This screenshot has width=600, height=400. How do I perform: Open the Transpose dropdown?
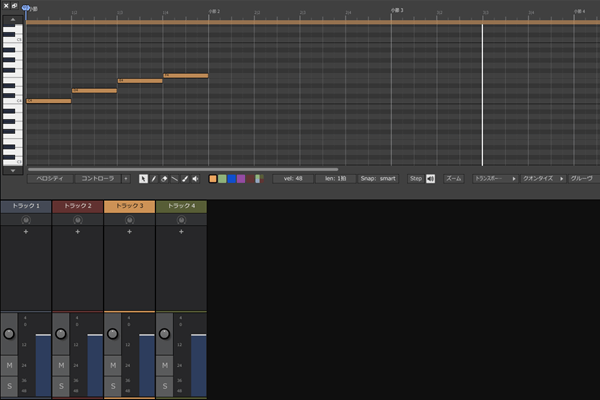click(x=495, y=179)
